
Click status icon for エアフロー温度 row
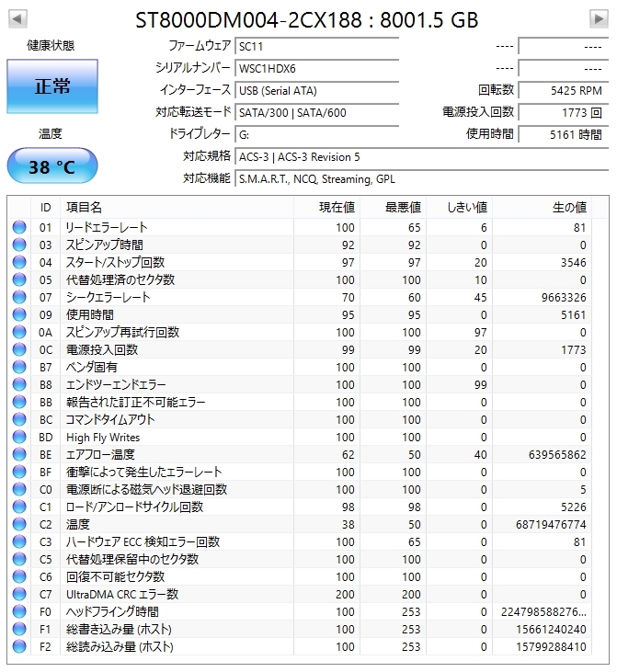click(19, 454)
